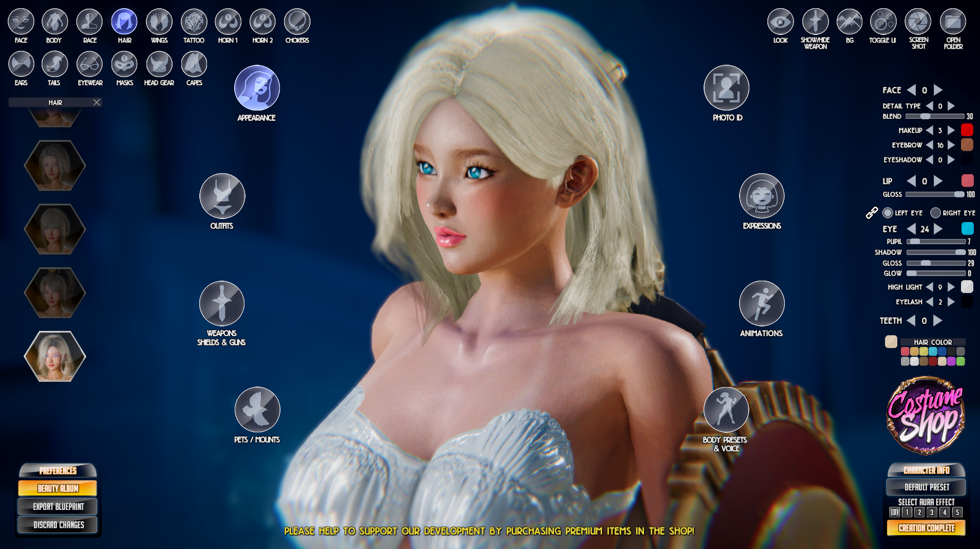Adjust the Blend slider
The image size is (980, 549).
click(935, 116)
